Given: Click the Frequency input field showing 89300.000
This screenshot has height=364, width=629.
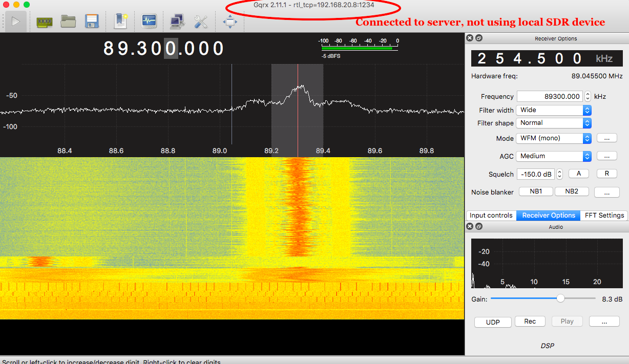Looking at the screenshot, I should pyautogui.click(x=550, y=96).
